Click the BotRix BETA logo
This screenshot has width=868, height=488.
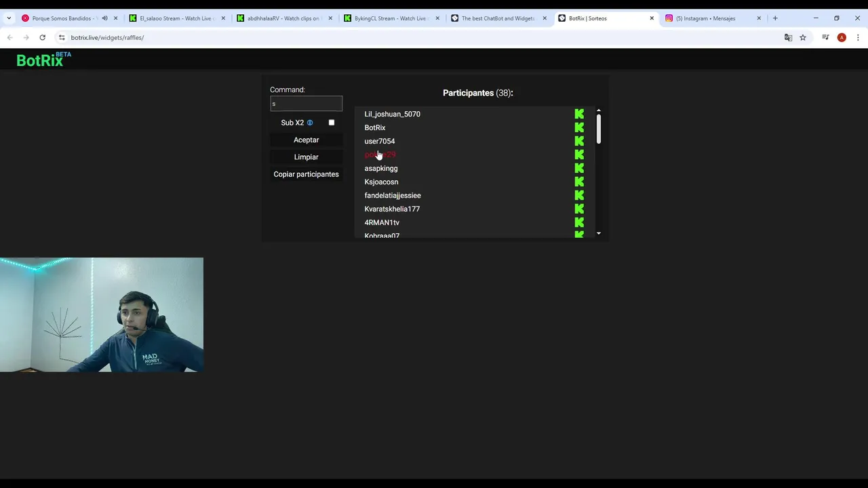coord(43,60)
